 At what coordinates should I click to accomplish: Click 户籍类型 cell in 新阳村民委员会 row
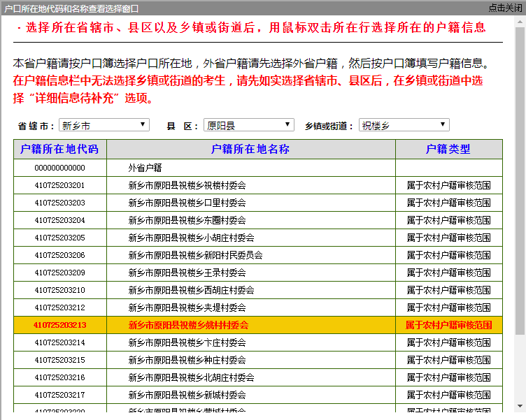[x=449, y=255]
